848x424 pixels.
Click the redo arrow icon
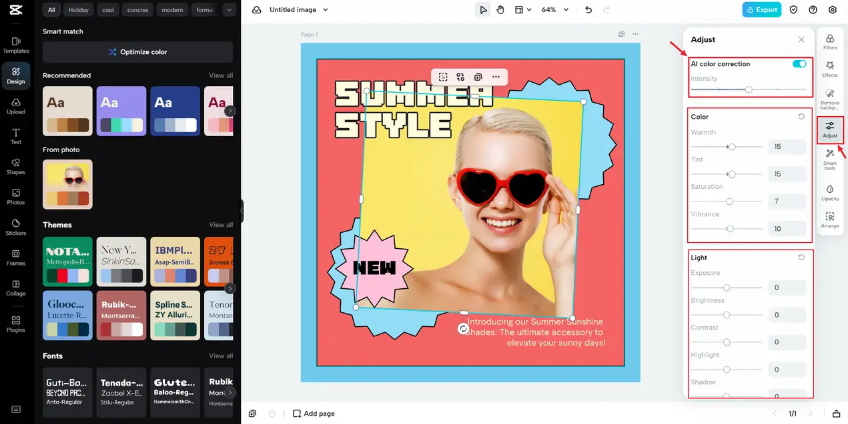coord(606,10)
